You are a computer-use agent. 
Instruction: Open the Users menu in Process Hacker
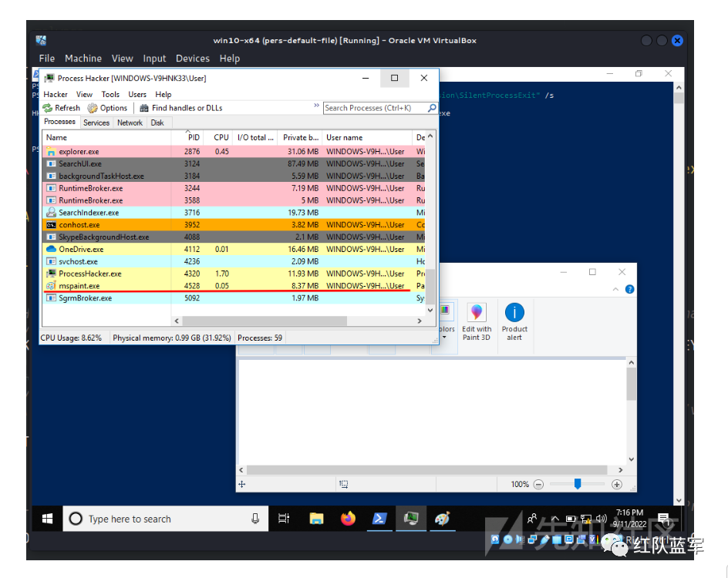click(x=137, y=94)
